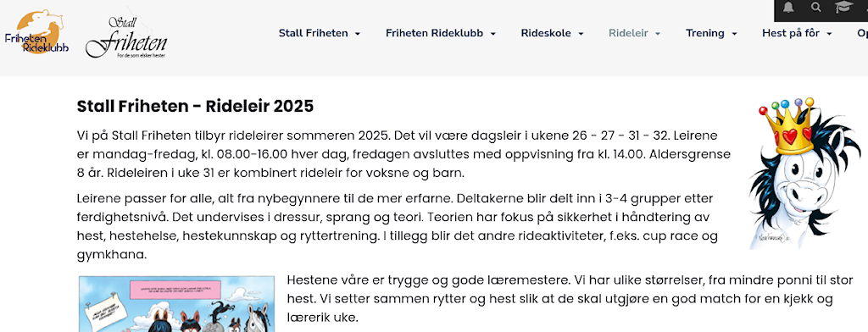Open the Trening menu item
Viewport: 868px width, 332px height.
[x=705, y=33]
